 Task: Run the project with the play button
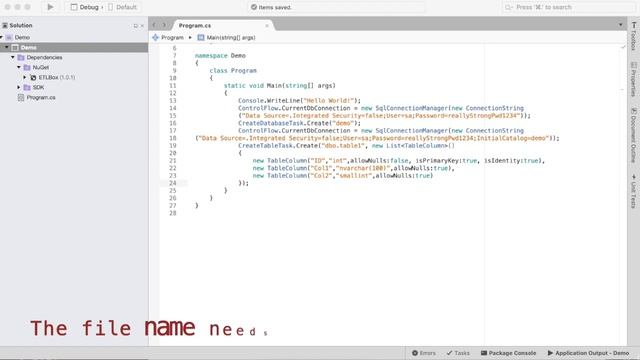(50, 7)
